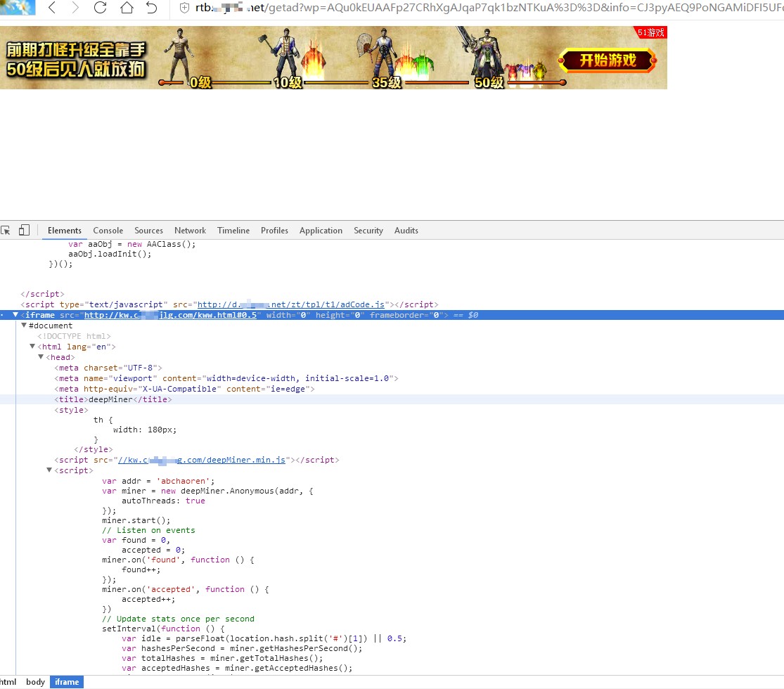784x689 pixels.
Task: Toggle the device toolbar icon in DevTools
Action: click(24, 230)
